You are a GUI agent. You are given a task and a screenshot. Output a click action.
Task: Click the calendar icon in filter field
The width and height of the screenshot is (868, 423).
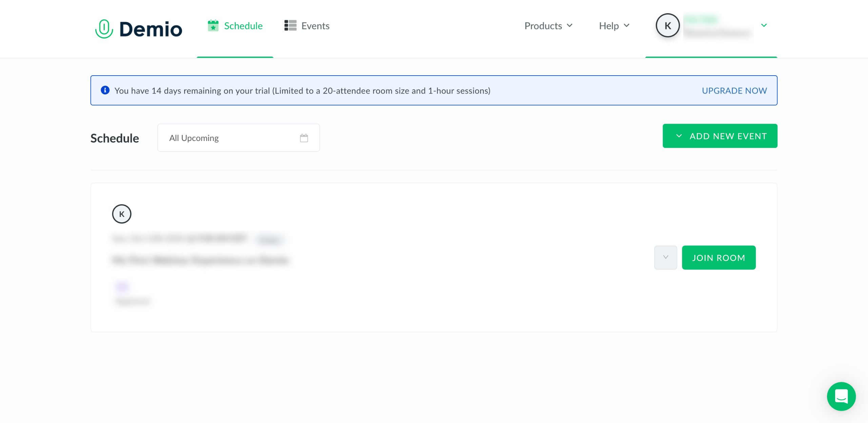(304, 138)
